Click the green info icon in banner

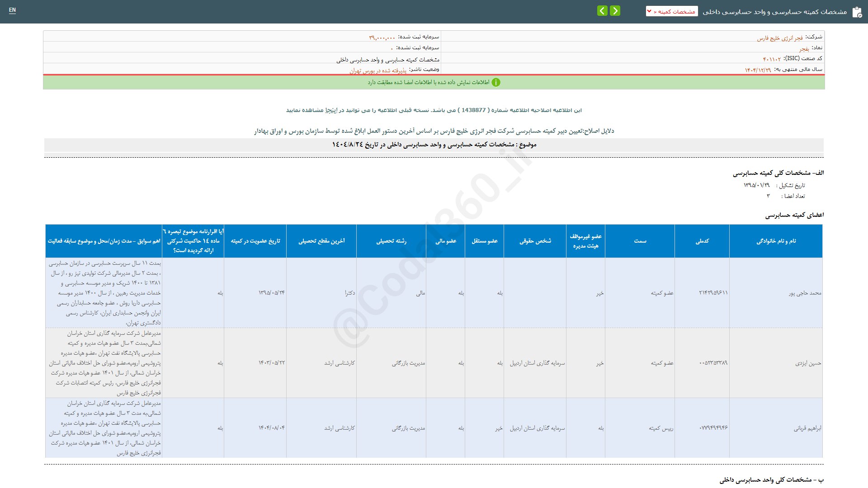(x=496, y=82)
